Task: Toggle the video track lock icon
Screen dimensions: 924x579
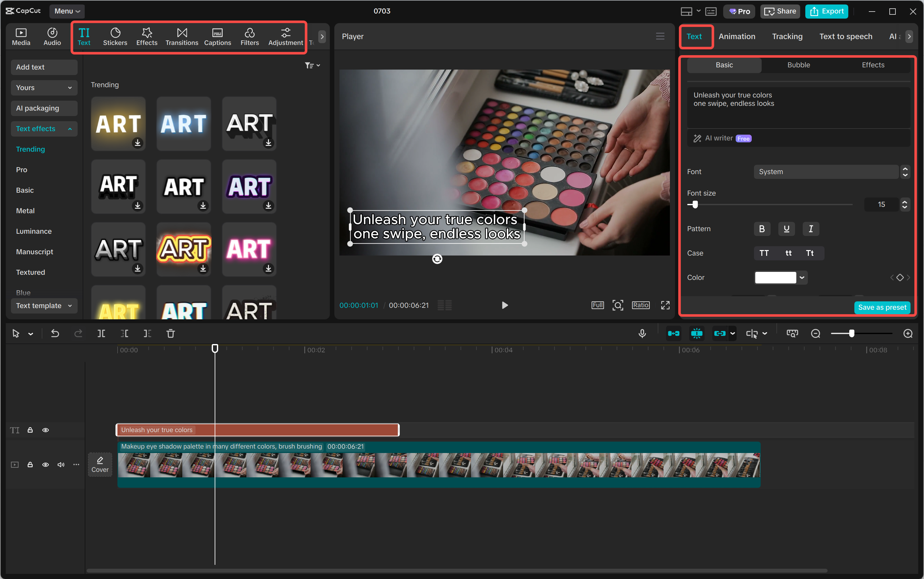Action: tap(30, 465)
